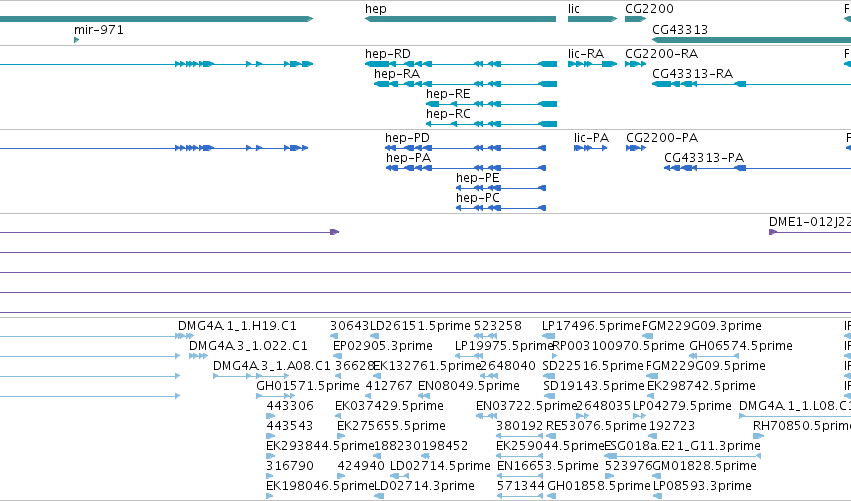The height and width of the screenshot is (501, 851).
Task: Click the 443306 EST label
Action: [x=290, y=406]
